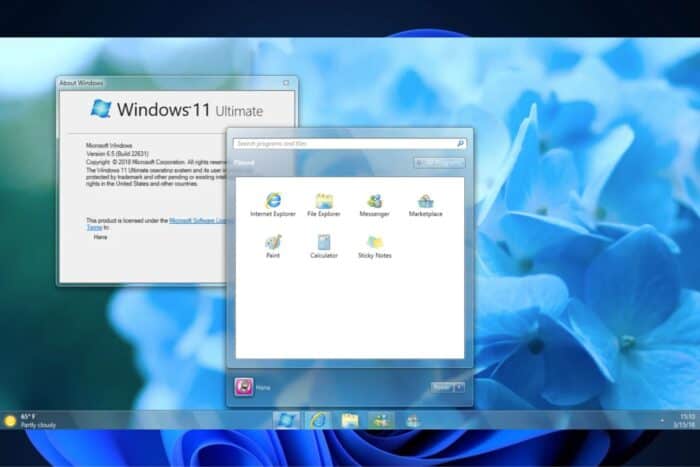Click the power button in Start menu
The width and height of the screenshot is (700, 467).
pos(441,387)
